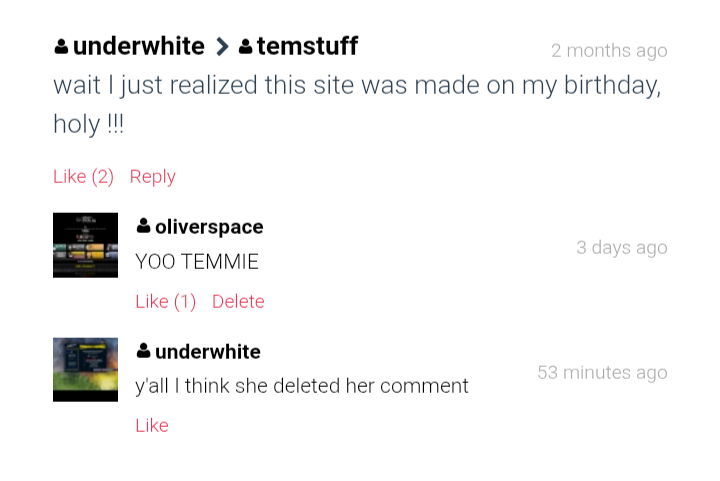Click the 53 minutes ago timestamp
This screenshot has height=481, width=720.
(x=602, y=373)
